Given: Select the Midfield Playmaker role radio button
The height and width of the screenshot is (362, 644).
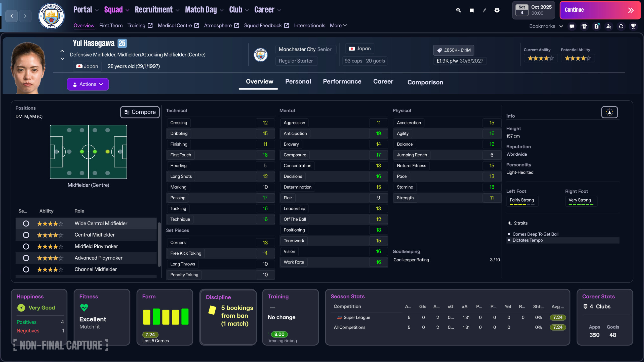Looking at the screenshot, I should [26, 246].
